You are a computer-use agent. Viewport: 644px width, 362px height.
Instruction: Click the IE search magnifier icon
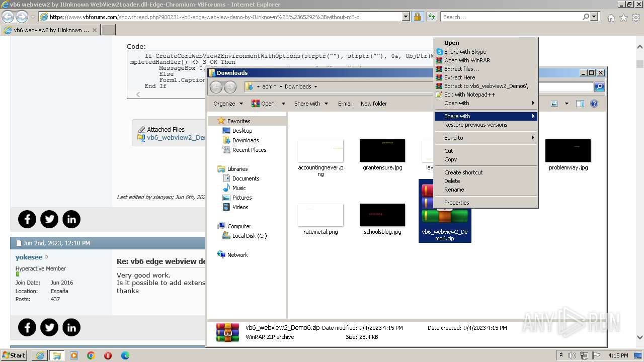click(x=586, y=17)
